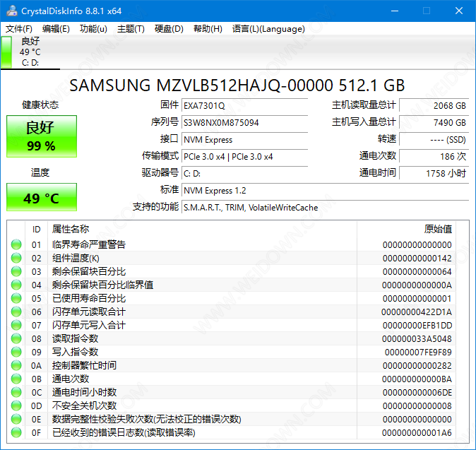Open the 硬盘(D) menu
Image resolution: width=476 pixels, height=450 pixels.
pos(169,29)
